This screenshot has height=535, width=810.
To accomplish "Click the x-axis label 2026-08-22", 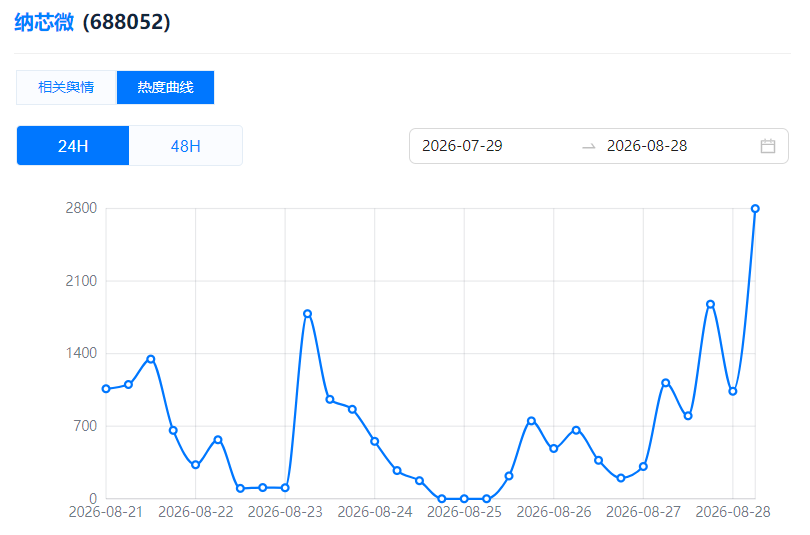I will click(x=196, y=512).
